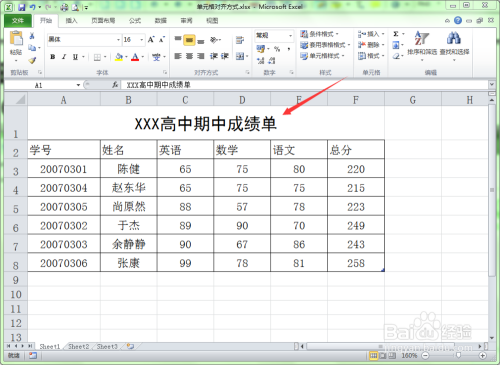Screen dimensions: 500x365
Task: Click the Paste (粘贴) clipboard icon
Action: pyautogui.click(x=16, y=39)
